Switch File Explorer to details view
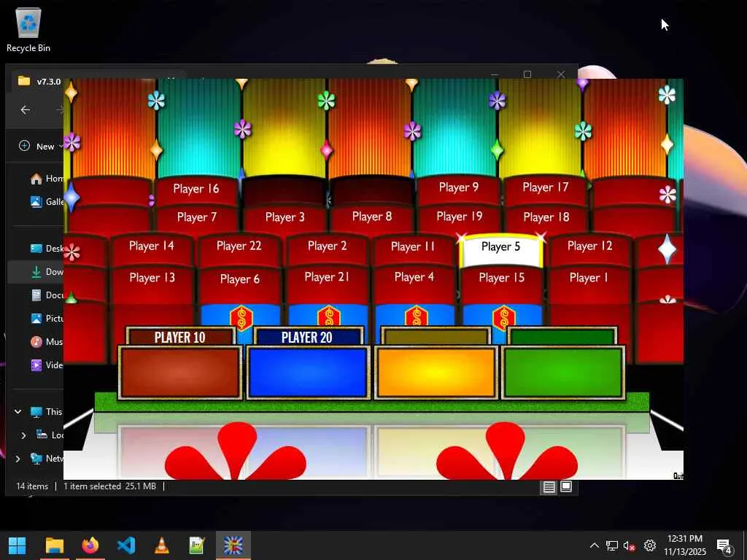747x560 pixels. pyautogui.click(x=549, y=486)
